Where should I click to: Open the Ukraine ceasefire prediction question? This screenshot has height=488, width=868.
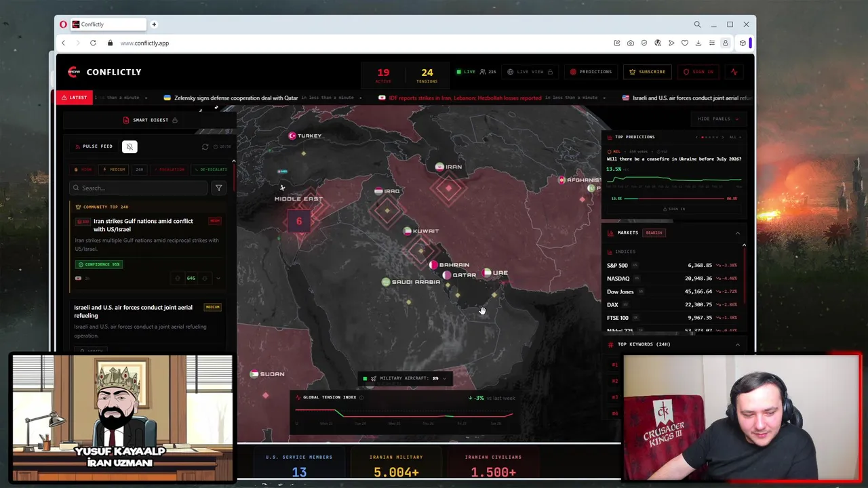[674, 159]
